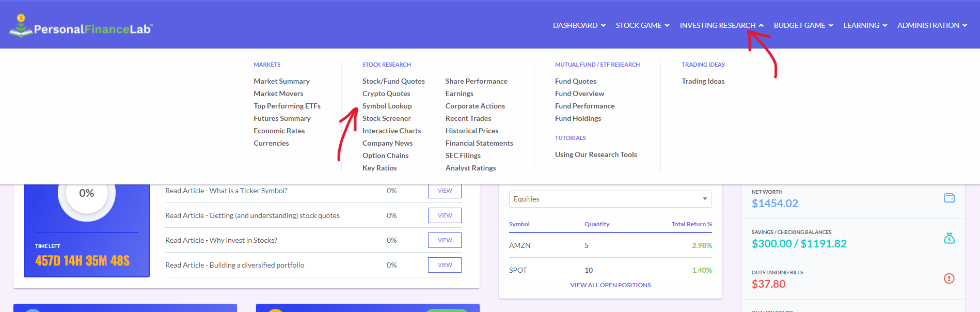The height and width of the screenshot is (312, 980).
Task: Open the Equities asset type dropdown
Action: click(610, 199)
